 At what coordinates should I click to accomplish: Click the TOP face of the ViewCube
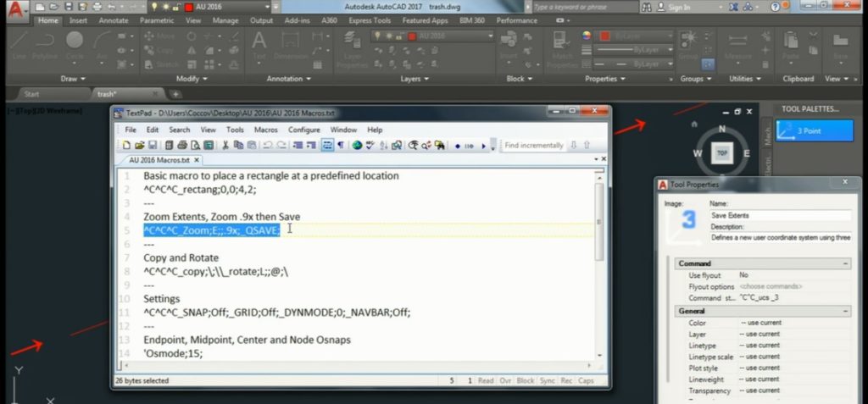[722, 153]
